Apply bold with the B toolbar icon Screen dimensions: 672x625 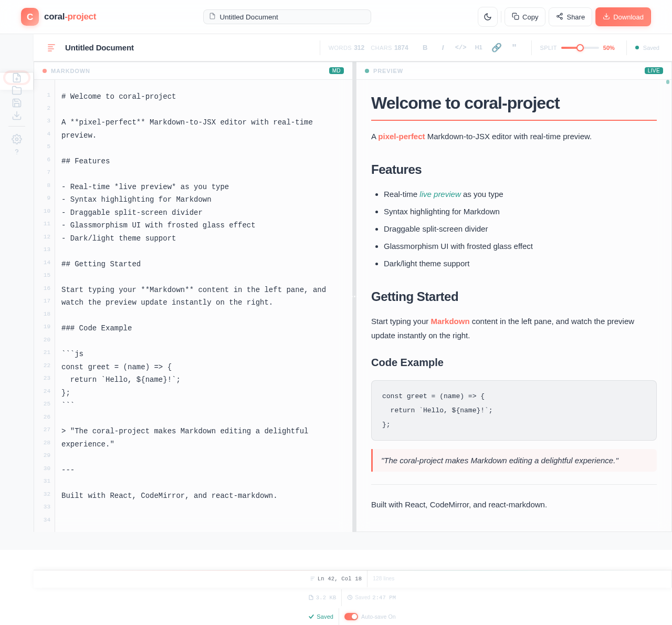point(425,48)
